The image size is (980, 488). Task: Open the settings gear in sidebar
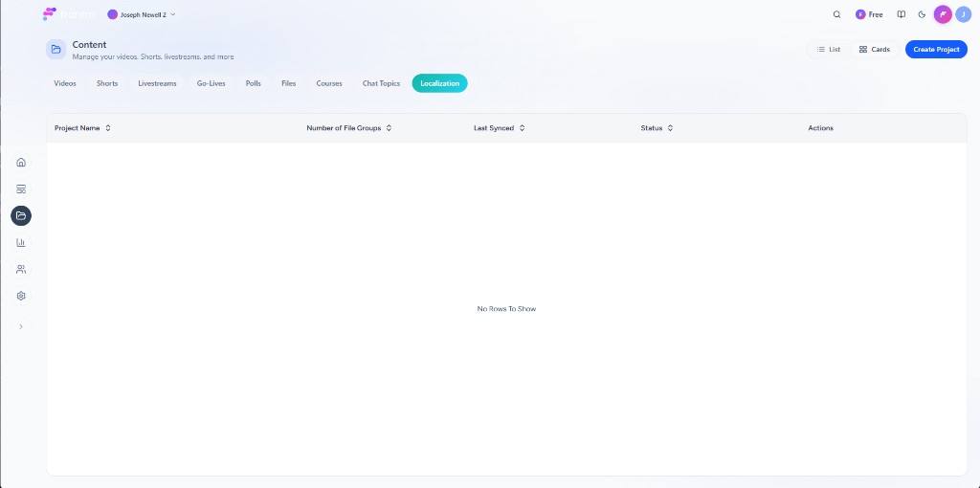tap(21, 297)
